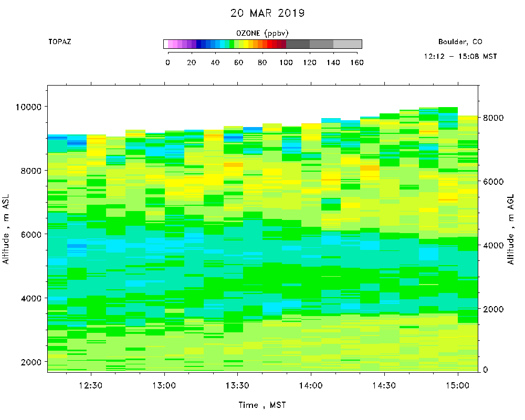Click the right axis label "6000"
525x420 pixels.
tap(493, 182)
